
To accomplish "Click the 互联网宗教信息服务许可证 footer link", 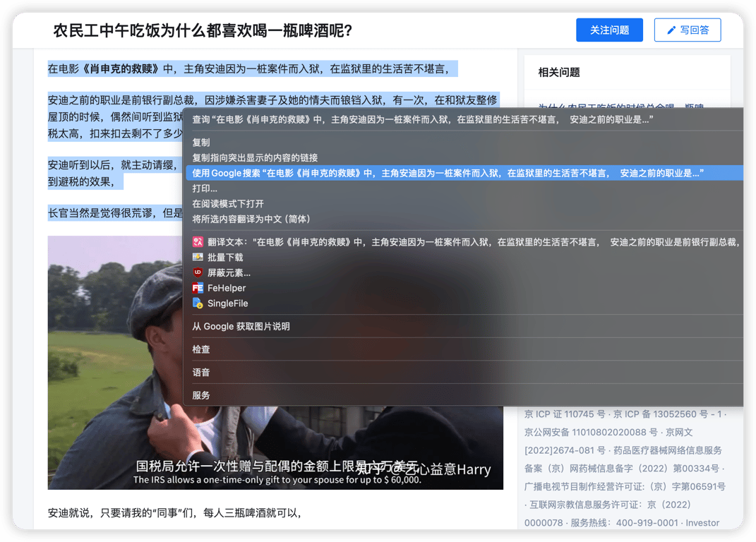I will pos(609,505).
